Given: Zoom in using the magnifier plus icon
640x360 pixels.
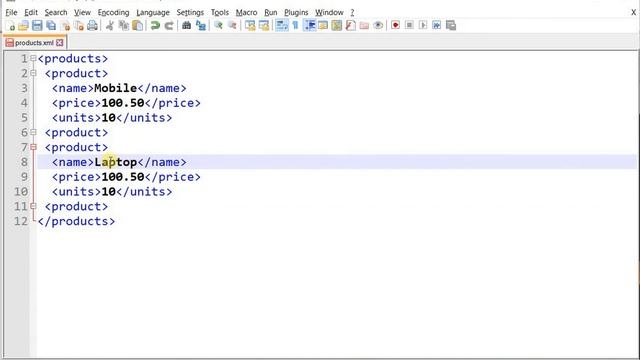Looking at the screenshot, I should click(218, 26).
